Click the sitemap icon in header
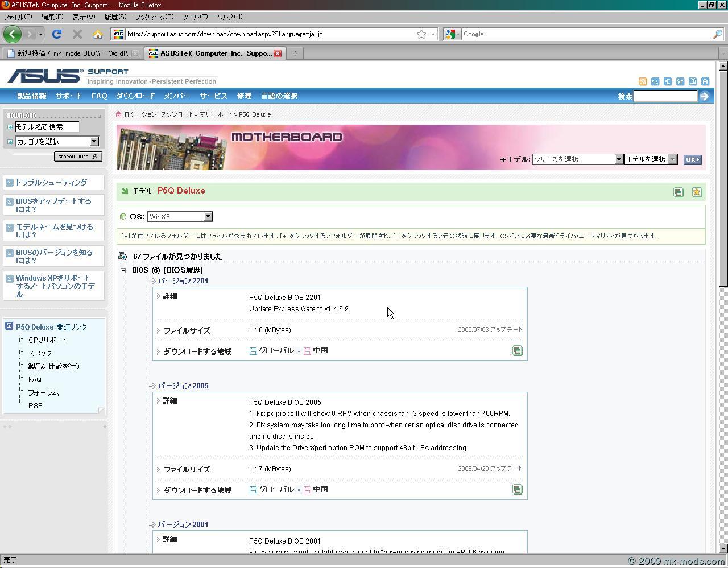This screenshot has height=568, width=728. coord(668,81)
